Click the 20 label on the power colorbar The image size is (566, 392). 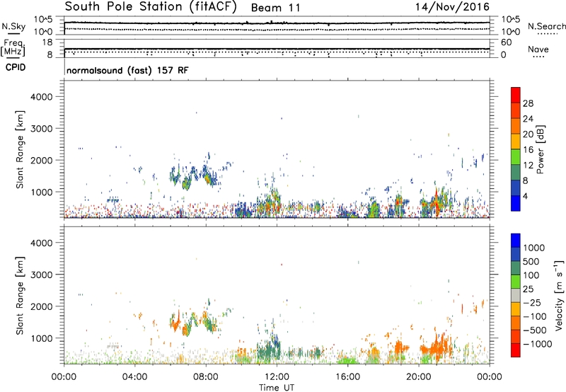pyautogui.click(x=528, y=134)
